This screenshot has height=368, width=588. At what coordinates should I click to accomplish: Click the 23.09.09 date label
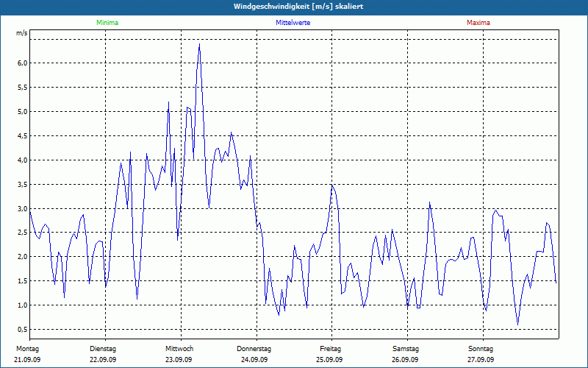[x=179, y=360]
